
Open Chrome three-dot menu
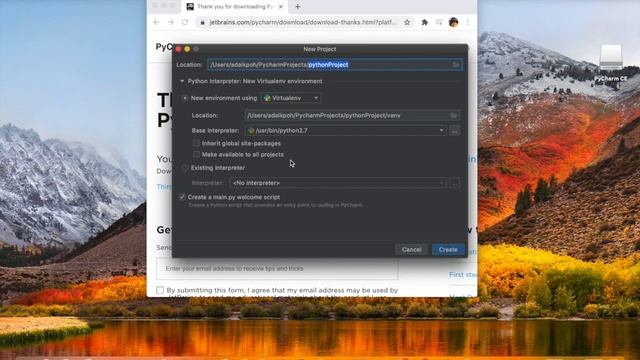[x=467, y=22]
